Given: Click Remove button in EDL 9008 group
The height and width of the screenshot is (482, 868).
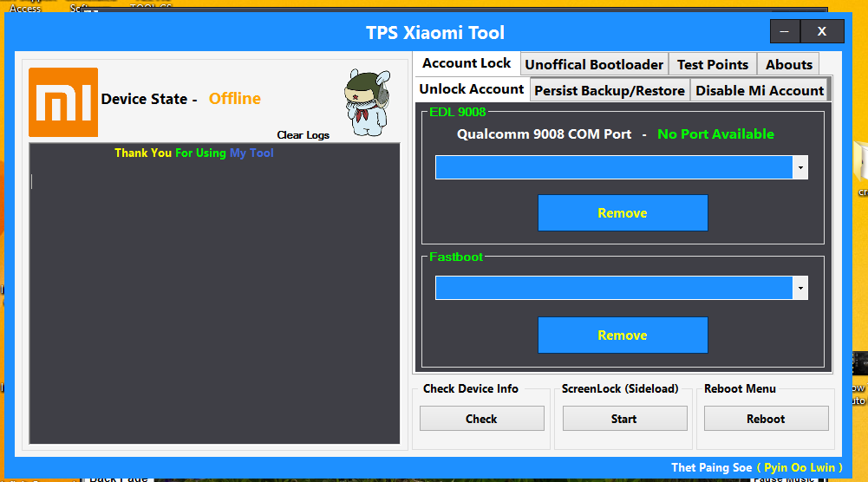Looking at the screenshot, I should (x=623, y=213).
